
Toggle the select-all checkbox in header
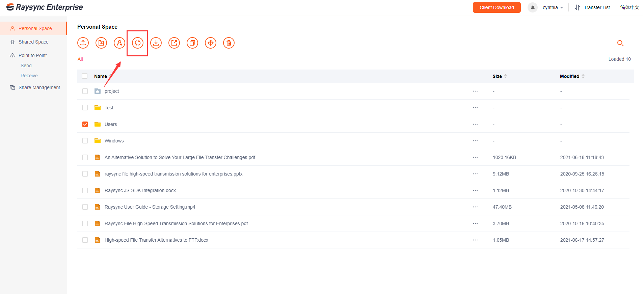point(85,76)
